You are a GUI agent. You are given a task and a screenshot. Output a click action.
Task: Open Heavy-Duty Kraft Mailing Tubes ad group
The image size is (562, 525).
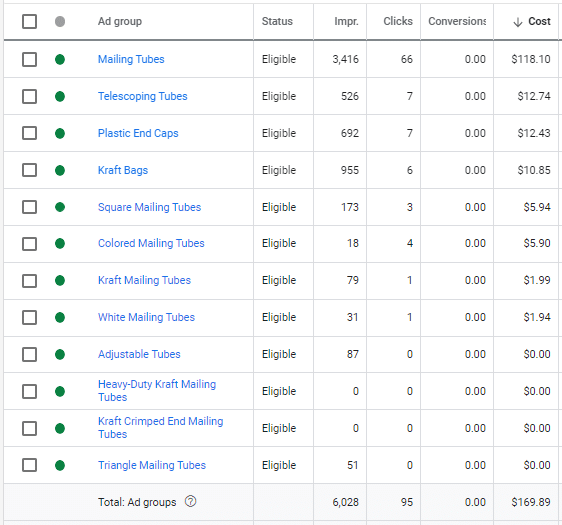[157, 391]
